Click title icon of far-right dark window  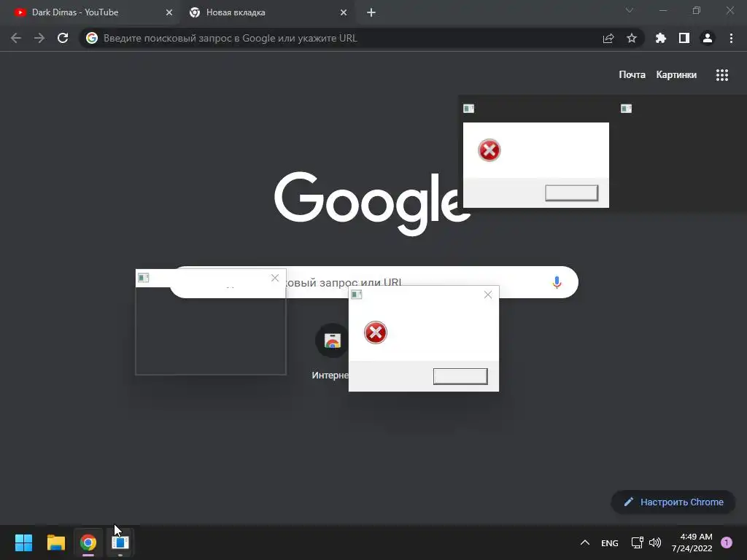tap(626, 109)
